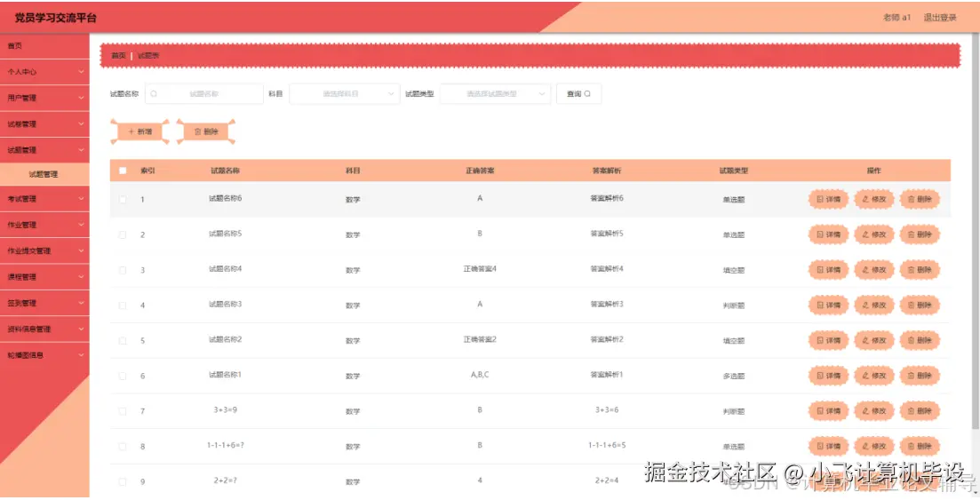Screen dimensions: 980x500
Task: Click 修改 on the 试题名称5 row
Action: [873, 234]
